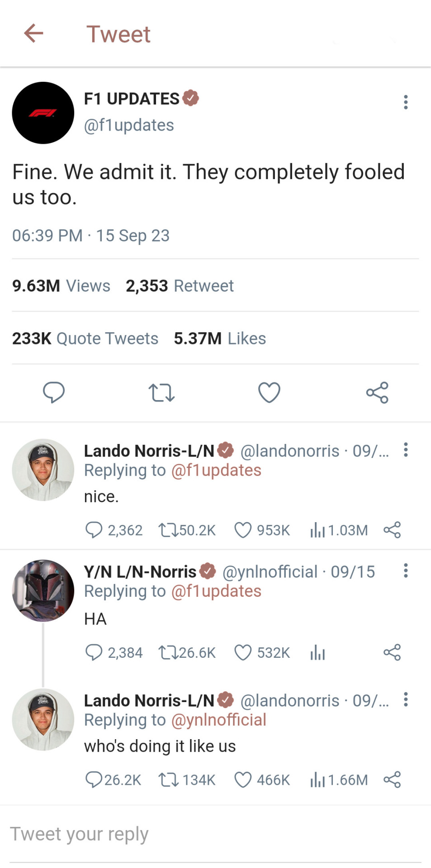
Task: Open the @ynlnofficial mention link
Action: [218, 720]
